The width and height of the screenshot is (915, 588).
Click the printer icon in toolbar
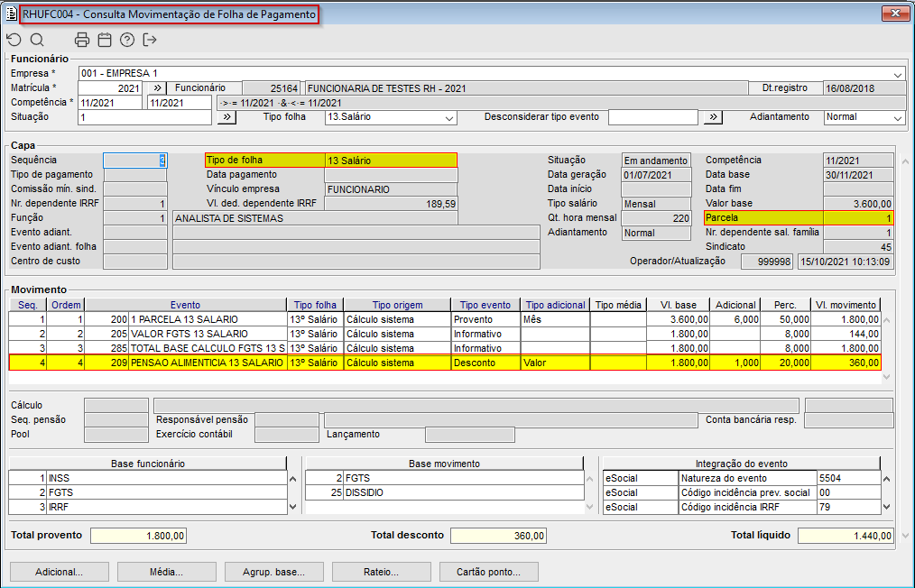point(82,40)
